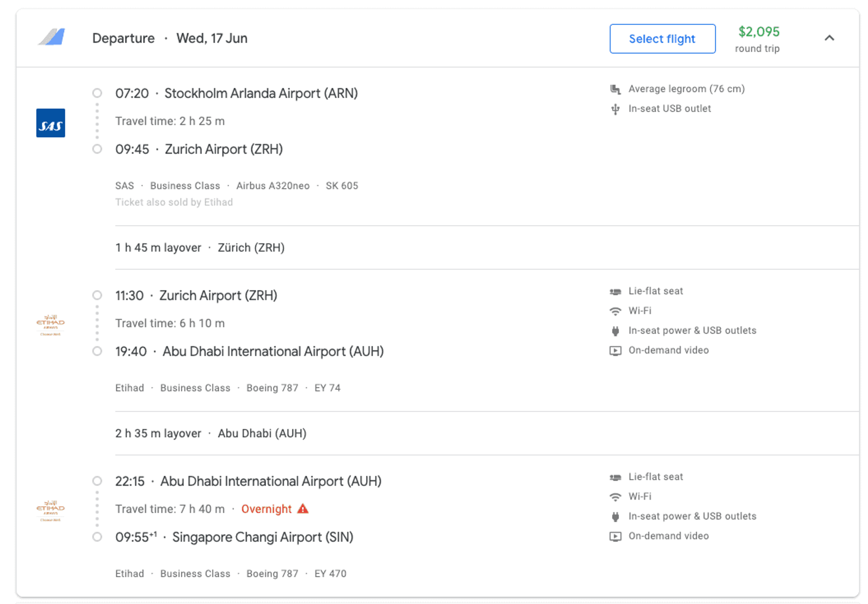The height and width of the screenshot is (604, 868).
Task: Click the average legroom seat icon
Action: coord(615,89)
